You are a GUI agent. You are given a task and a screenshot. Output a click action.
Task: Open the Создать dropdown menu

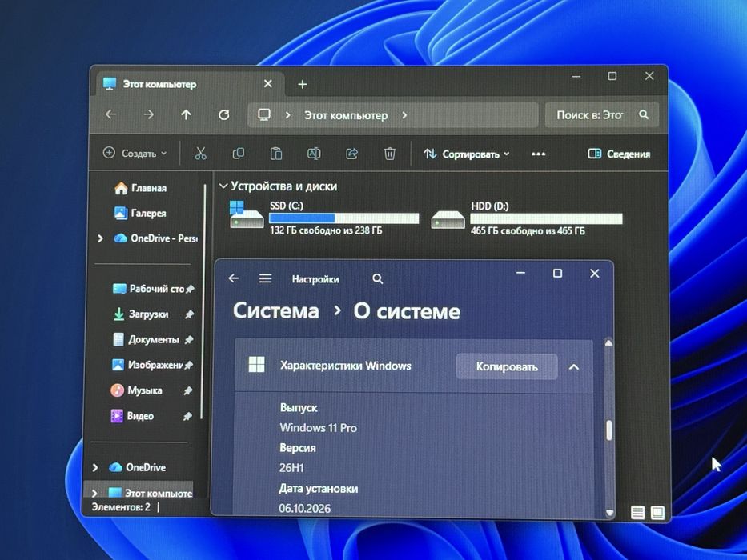(x=135, y=154)
